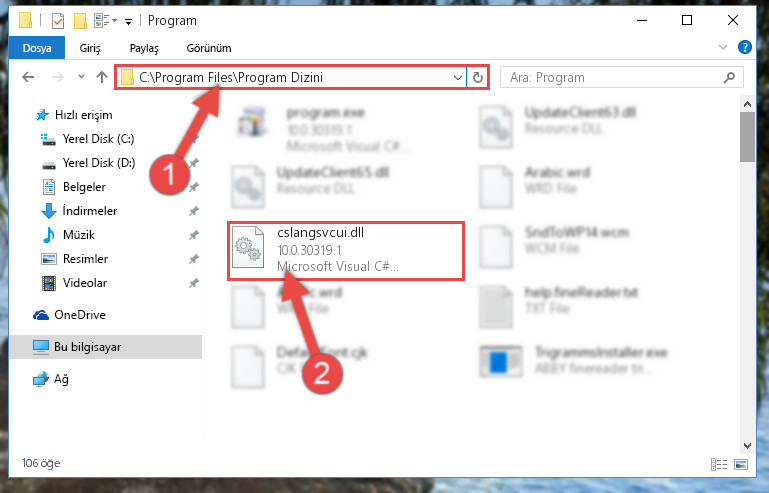Refresh the current folder view
This screenshot has width=769, height=493.
click(478, 78)
